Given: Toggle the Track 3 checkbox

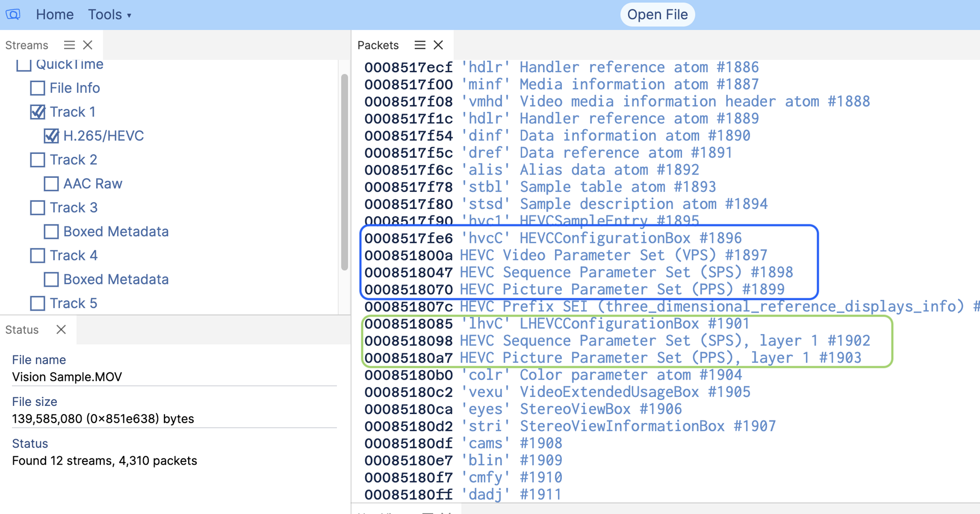Looking at the screenshot, I should pos(37,208).
